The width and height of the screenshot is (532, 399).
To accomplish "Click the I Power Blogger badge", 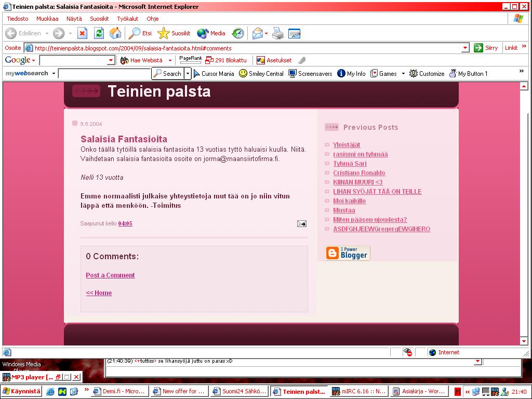I will coord(348,253).
